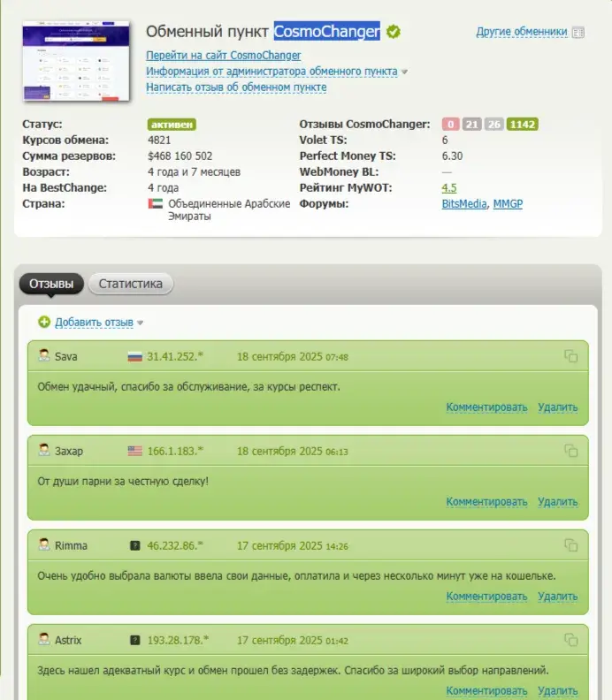This screenshot has width=612, height=700.
Task: Click the reserves value $468 160 502
Action: pos(180,156)
